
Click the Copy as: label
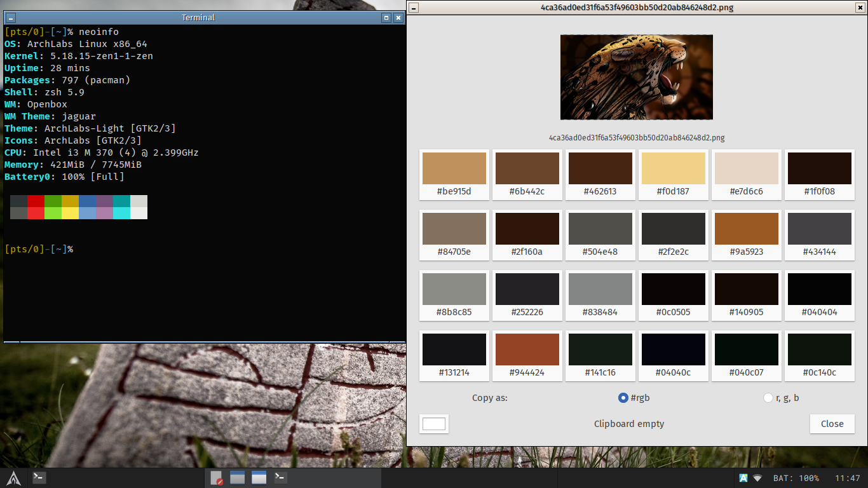tap(490, 398)
